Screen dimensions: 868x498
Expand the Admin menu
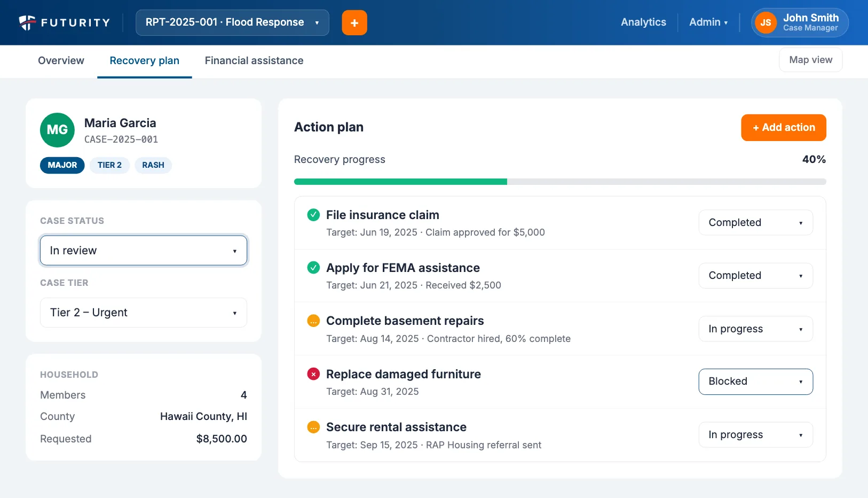pyautogui.click(x=708, y=22)
